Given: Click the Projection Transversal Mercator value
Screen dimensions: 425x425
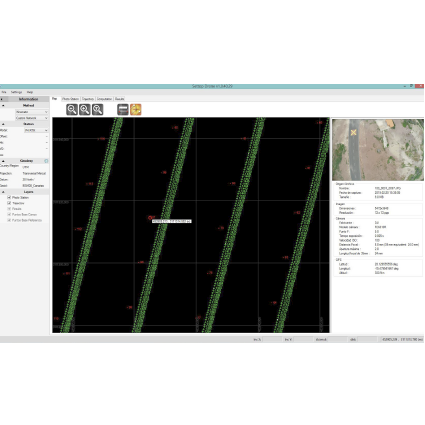Looking at the screenshot, I should (x=34, y=173).
